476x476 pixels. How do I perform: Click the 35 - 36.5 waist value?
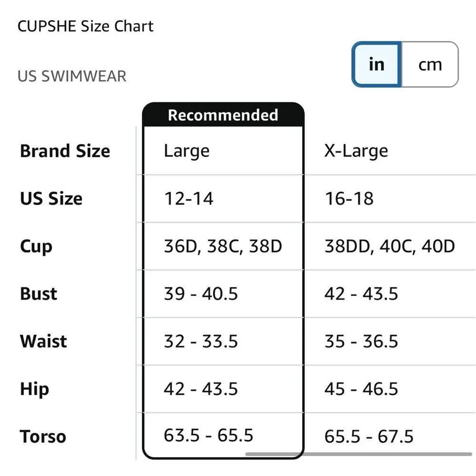pos(361,341)
